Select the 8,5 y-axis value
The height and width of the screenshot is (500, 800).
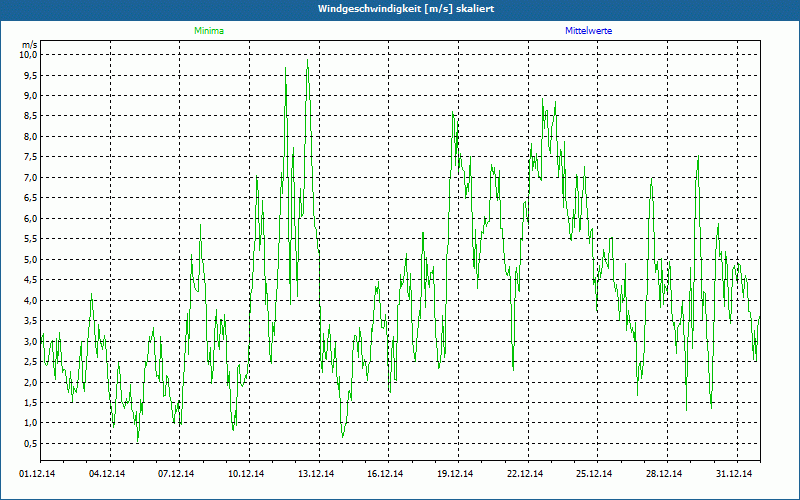pos(31,116)
